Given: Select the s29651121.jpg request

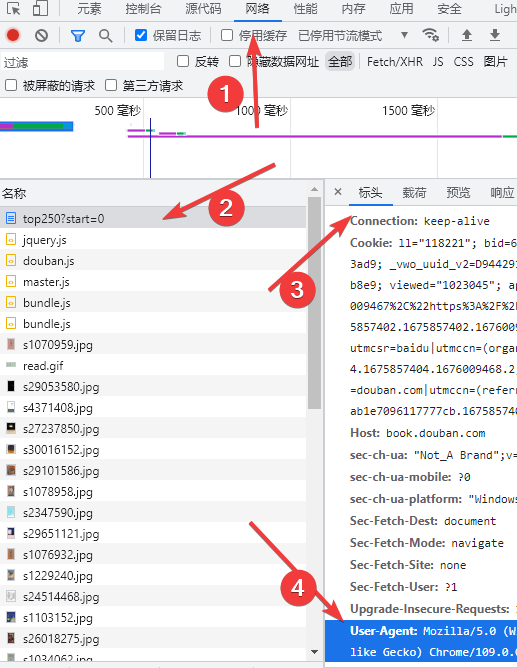Looking at the screenshot, I should [153, 533].
